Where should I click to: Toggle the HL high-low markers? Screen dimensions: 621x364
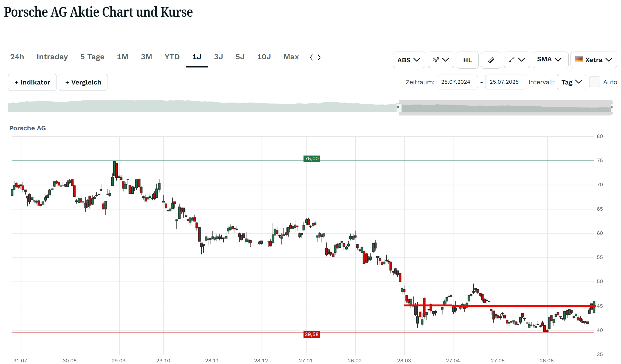pos(467,60)
